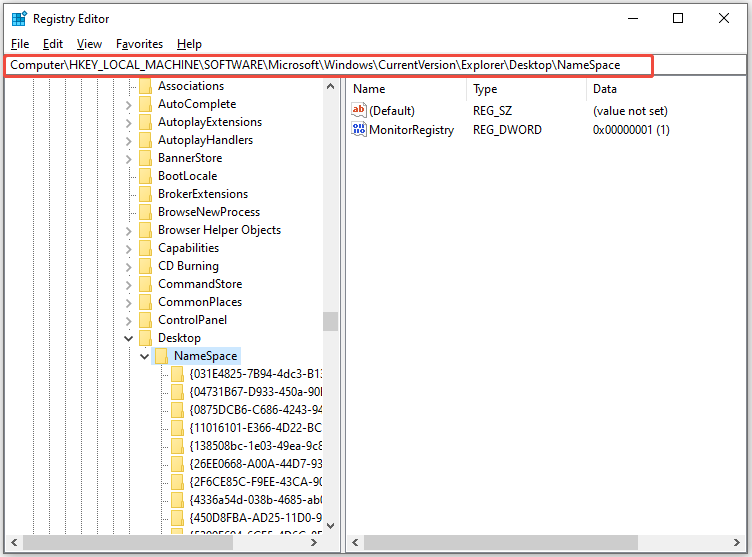Expand the BannerStore key

pyautogui.click(x=129, y=159)
